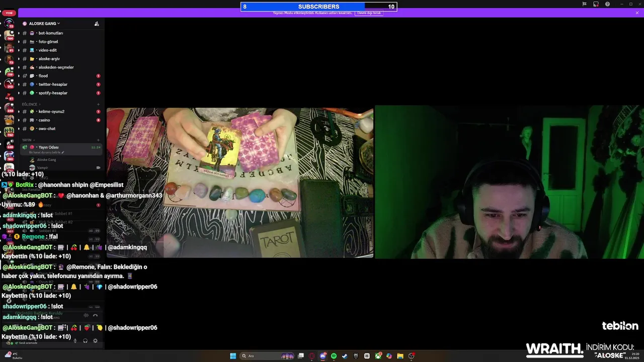Viewport: 644px width, 362px height.
Task: Open the server icon with 72 badge
Action: click(x=9, y=23)
